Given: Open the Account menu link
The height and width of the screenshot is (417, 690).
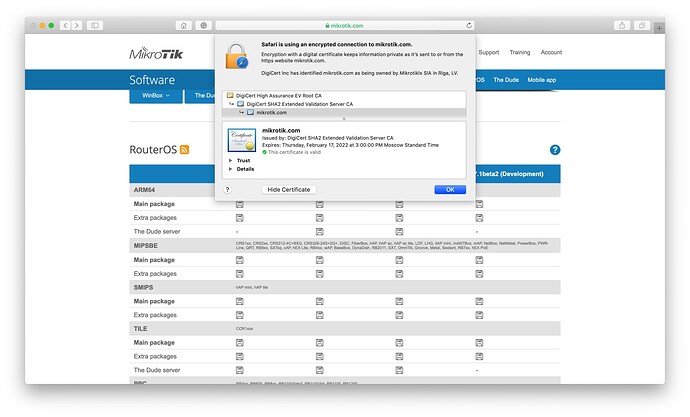Looking at the screenshot, I should 551,52.
